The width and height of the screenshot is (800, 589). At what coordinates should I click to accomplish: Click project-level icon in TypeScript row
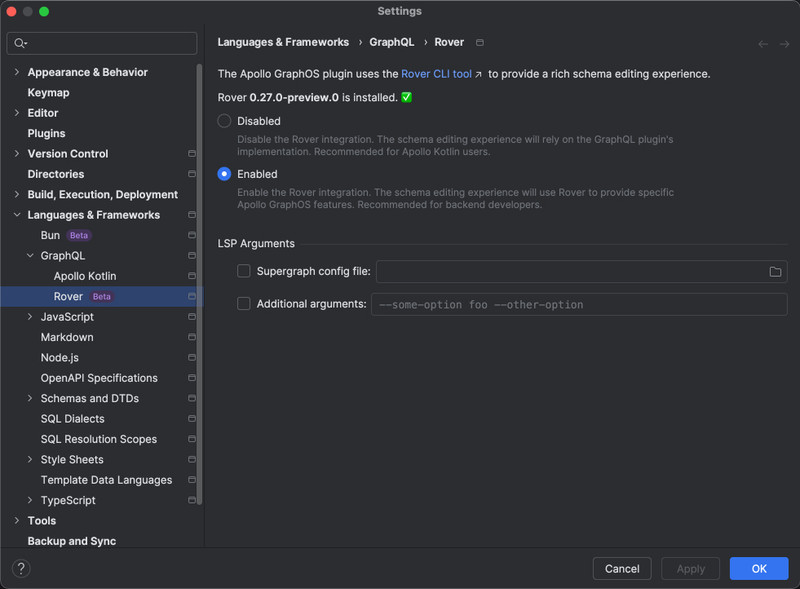[x=192, y=500]
